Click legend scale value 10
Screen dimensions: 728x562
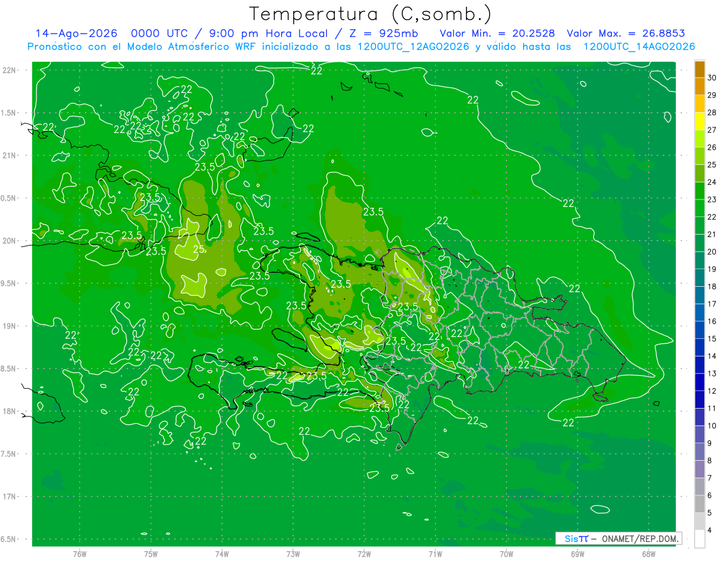point(712,426)
